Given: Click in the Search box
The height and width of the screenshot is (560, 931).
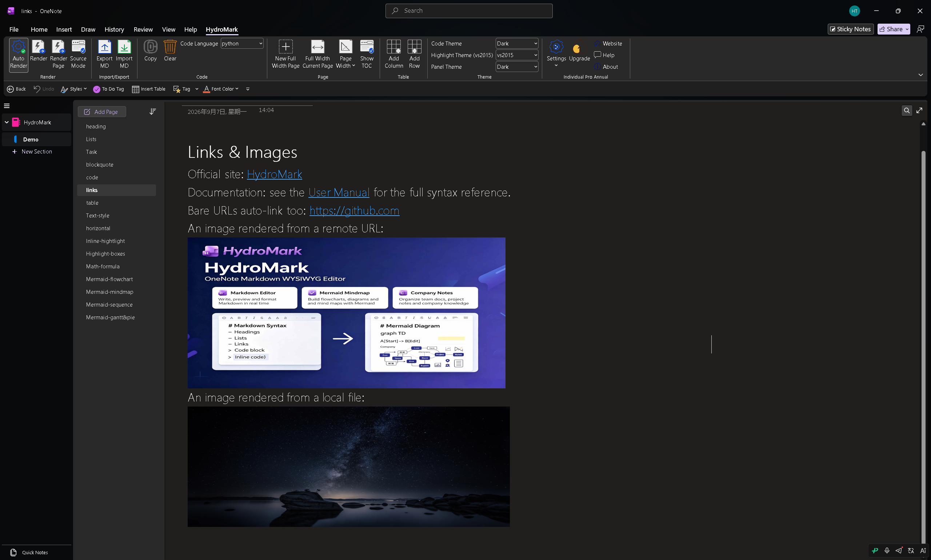Looking at the screenshot, I should click(x=469, y=11).
